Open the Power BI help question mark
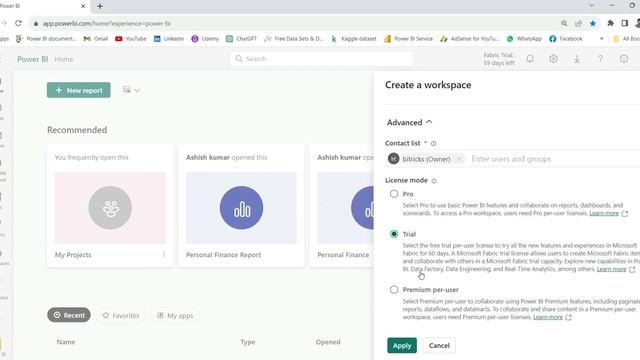The image size is (640, 360). [x=600, y=59]
